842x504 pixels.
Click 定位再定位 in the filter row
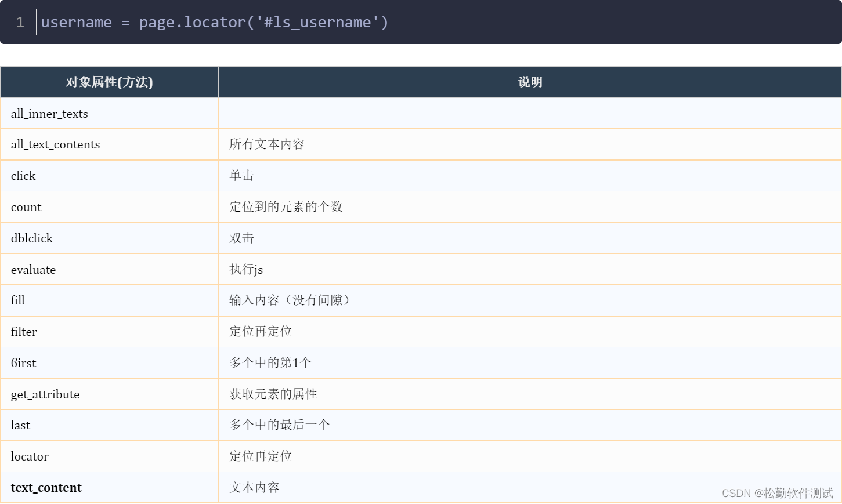(x=261, y=332)
